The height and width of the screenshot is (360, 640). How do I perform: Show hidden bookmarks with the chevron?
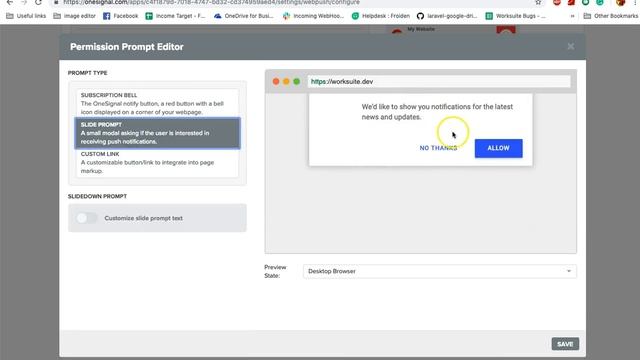572,16
